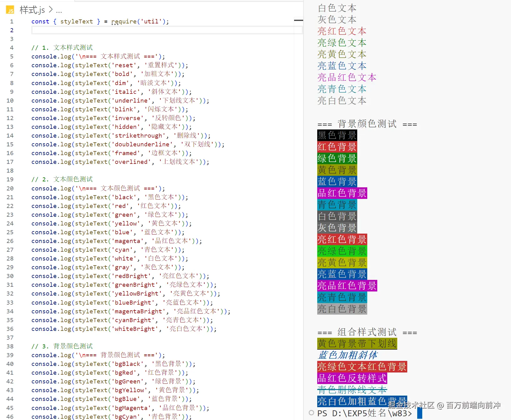Click the 'underline' string in line 10
This screenshot has width=511, height=420.
131,101
